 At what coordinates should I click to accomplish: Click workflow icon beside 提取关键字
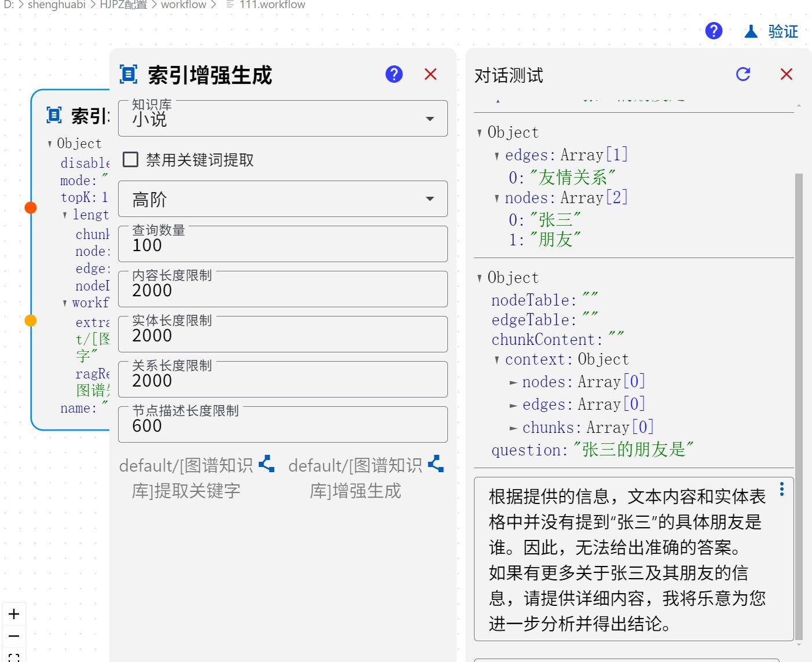coord(266,464)
